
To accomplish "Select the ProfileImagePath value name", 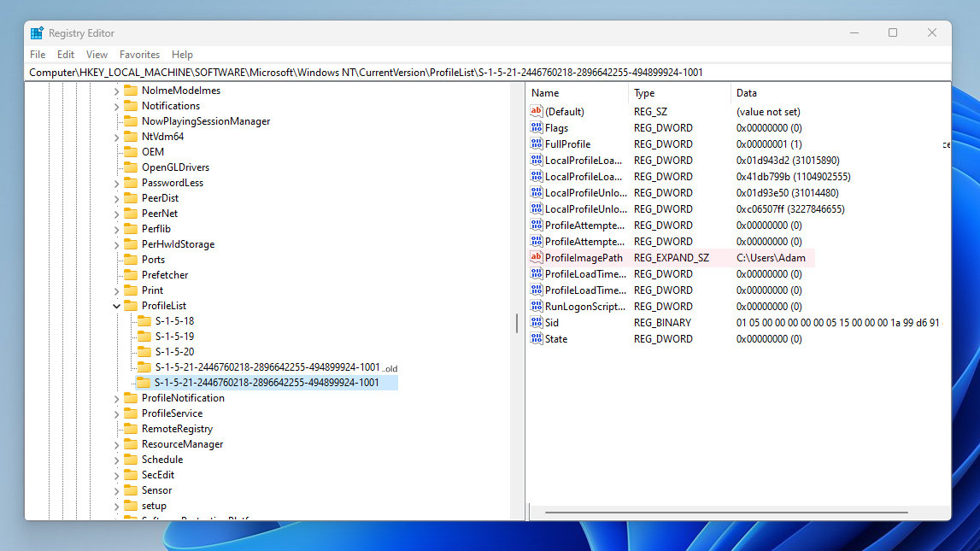I will (584, 257).
